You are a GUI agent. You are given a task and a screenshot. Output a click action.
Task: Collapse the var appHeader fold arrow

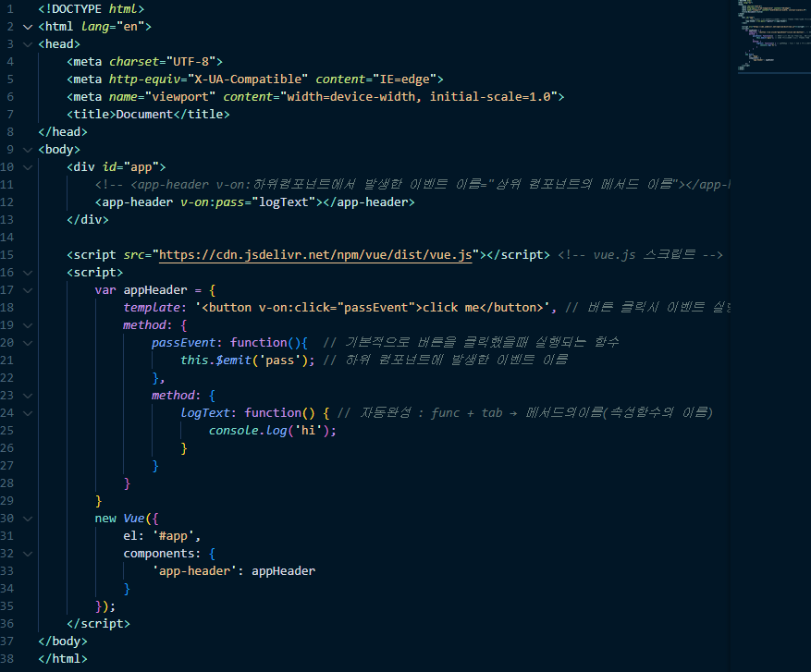tap(28, 290)
